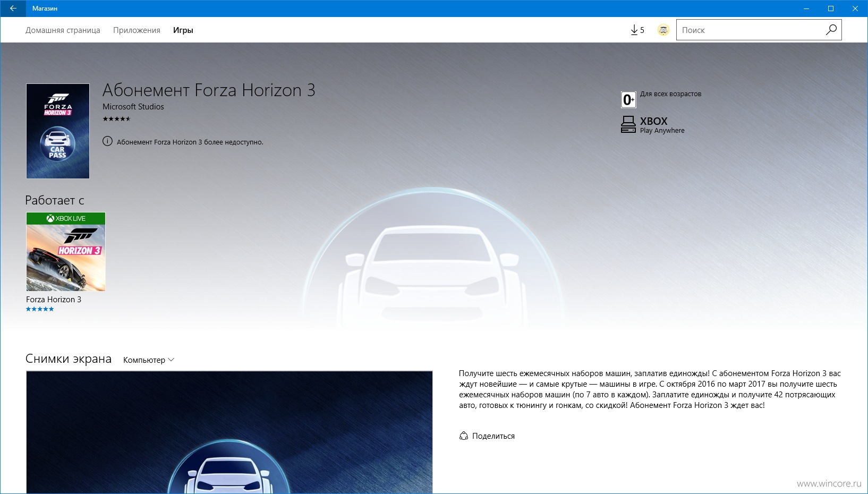
Task: Click the Абонемент Forza Horizon 3 heading
Action: coord(209,90)
